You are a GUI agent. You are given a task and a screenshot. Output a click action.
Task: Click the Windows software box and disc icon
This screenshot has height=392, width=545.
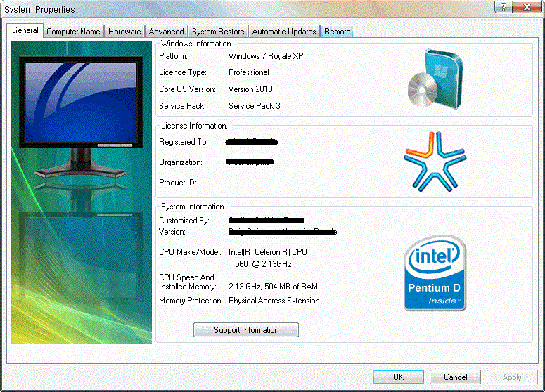(435, 79)
